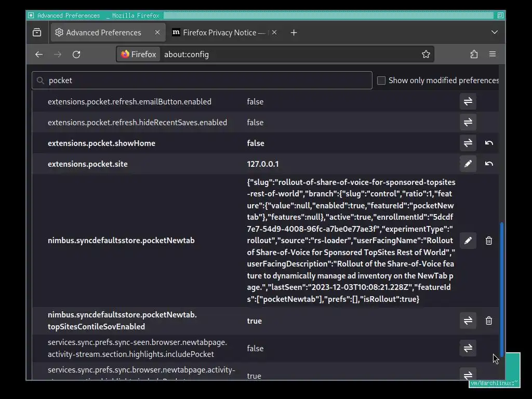Maximize window with title bar corner icon
Screen dimensions: 532x399
[x=500, y=15]
